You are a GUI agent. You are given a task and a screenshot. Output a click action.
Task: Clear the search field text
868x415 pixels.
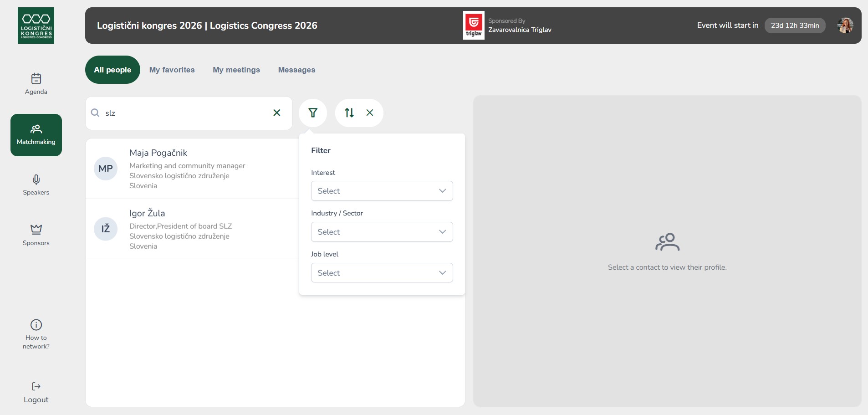click(x=276, y=113)
